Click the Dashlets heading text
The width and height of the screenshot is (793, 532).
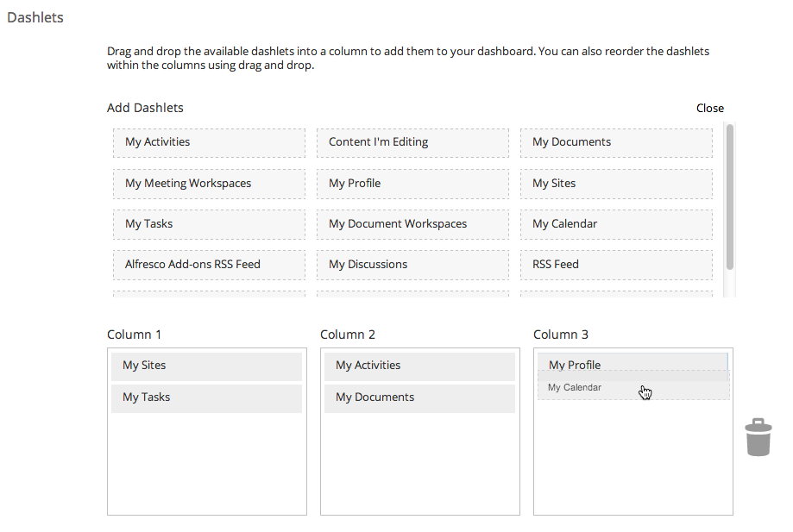click(x=35, y=17)
